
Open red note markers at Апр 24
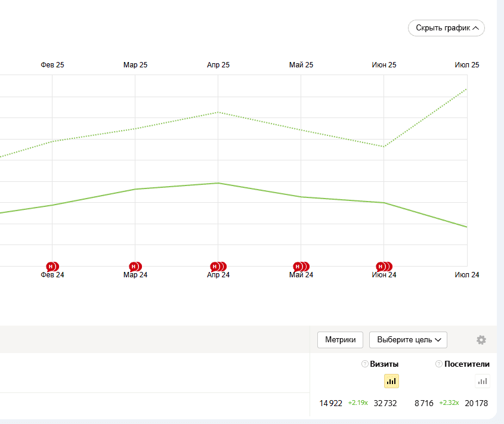click(x=217, y=267)
